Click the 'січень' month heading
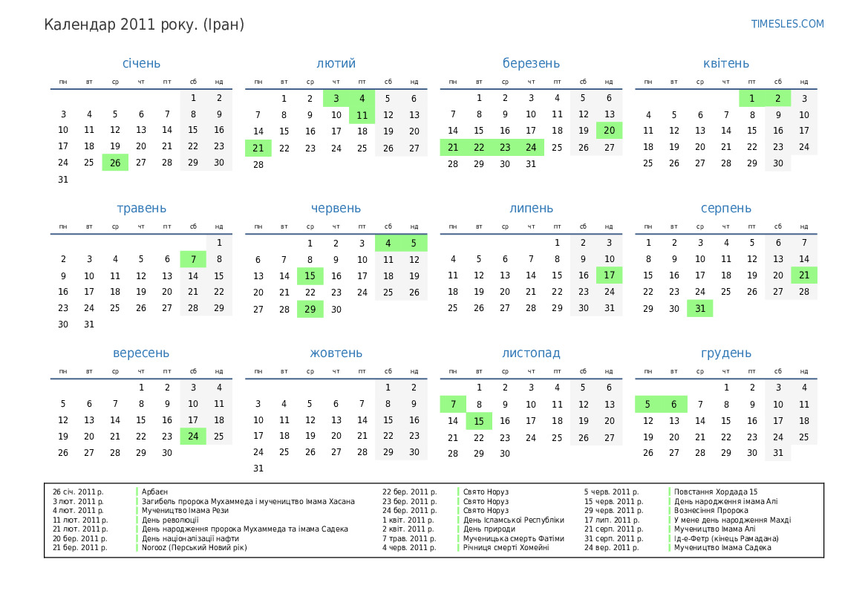868x614 pixels. point(141,63)
